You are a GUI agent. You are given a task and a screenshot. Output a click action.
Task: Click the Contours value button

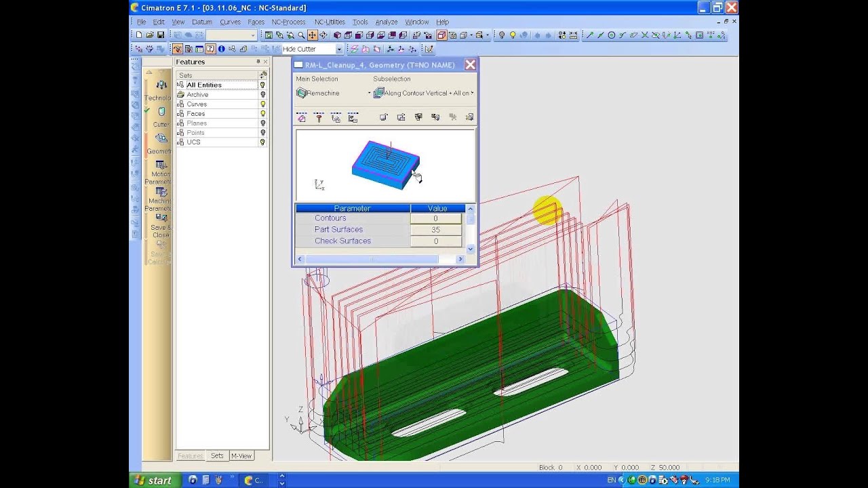click(435, 218)
